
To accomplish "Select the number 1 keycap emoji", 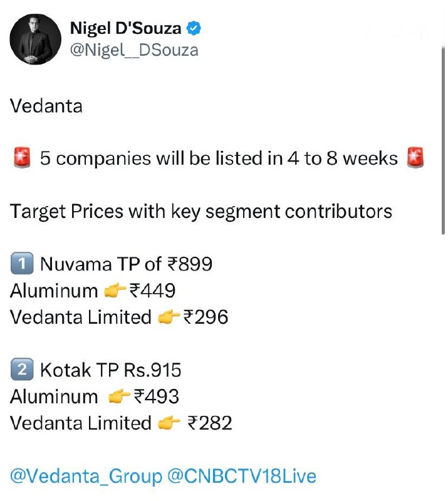I will click(21, 264).
